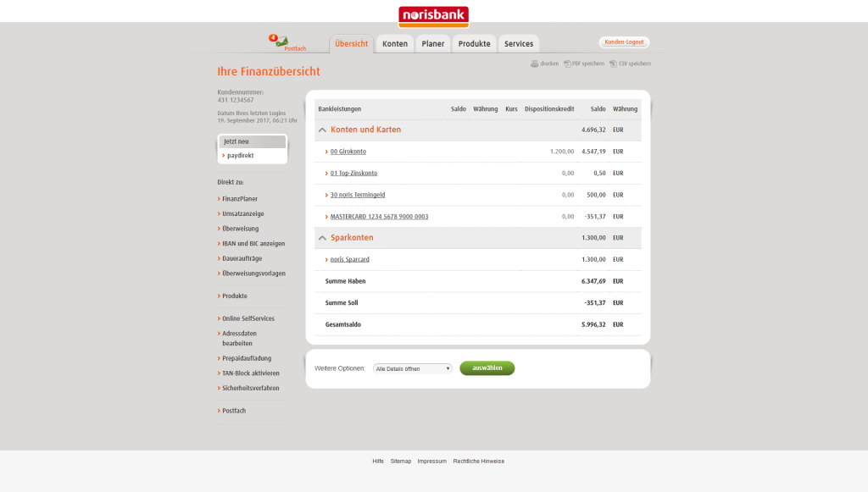Click TAN-Block aktivieren link
The height and width of the screenshot is (492, 868).
[x=251, y=373]
